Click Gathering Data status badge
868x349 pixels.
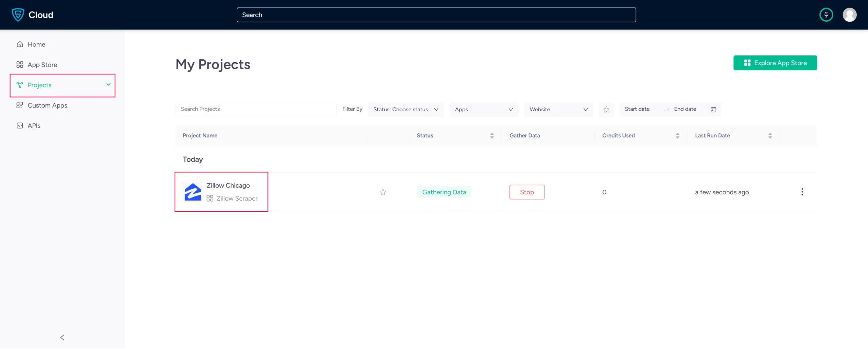[x=444, y=192]
